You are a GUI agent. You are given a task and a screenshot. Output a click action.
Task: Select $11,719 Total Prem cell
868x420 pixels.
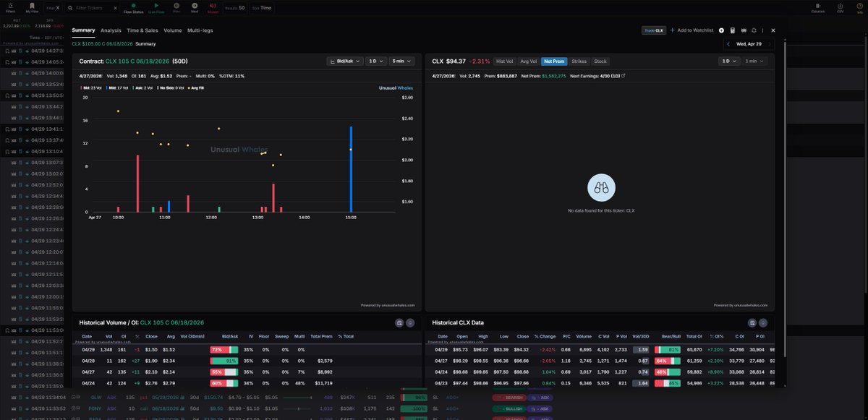tap(324, 382)
